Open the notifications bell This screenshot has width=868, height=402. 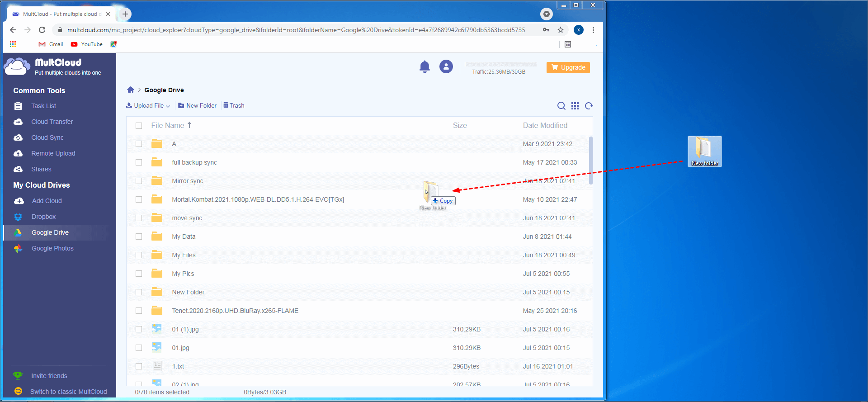click(x=425, y=67)
